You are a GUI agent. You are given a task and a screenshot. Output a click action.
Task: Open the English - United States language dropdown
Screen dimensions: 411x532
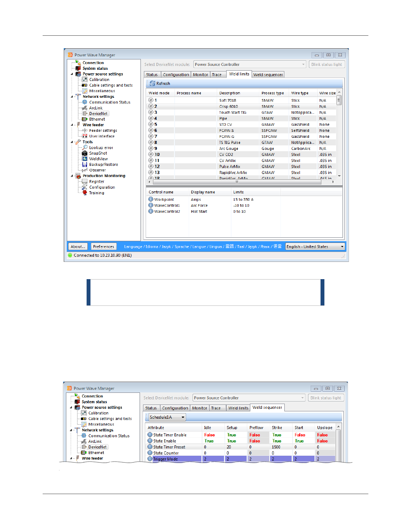coord(315,247)
